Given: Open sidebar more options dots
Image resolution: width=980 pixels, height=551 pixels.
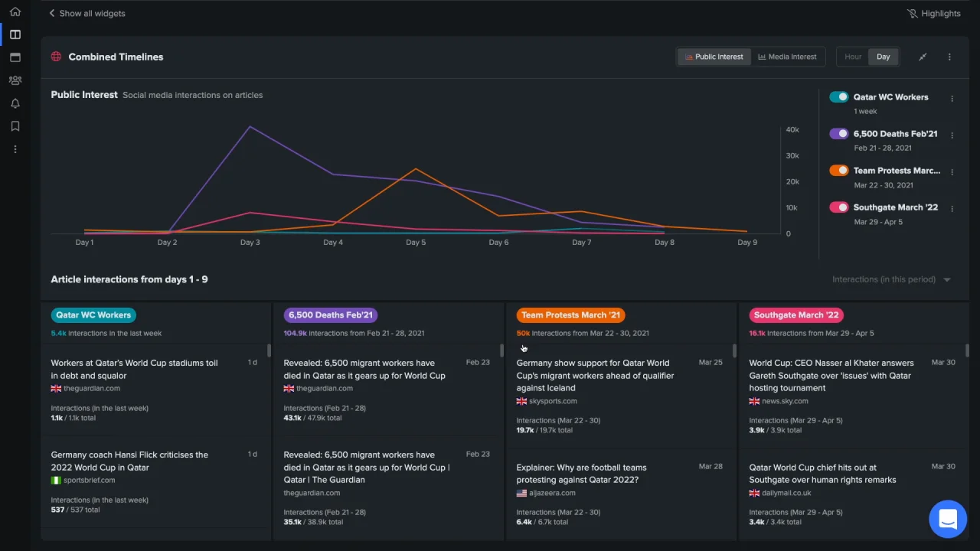Looking at the screenshot, I should [x=15, y=149].
